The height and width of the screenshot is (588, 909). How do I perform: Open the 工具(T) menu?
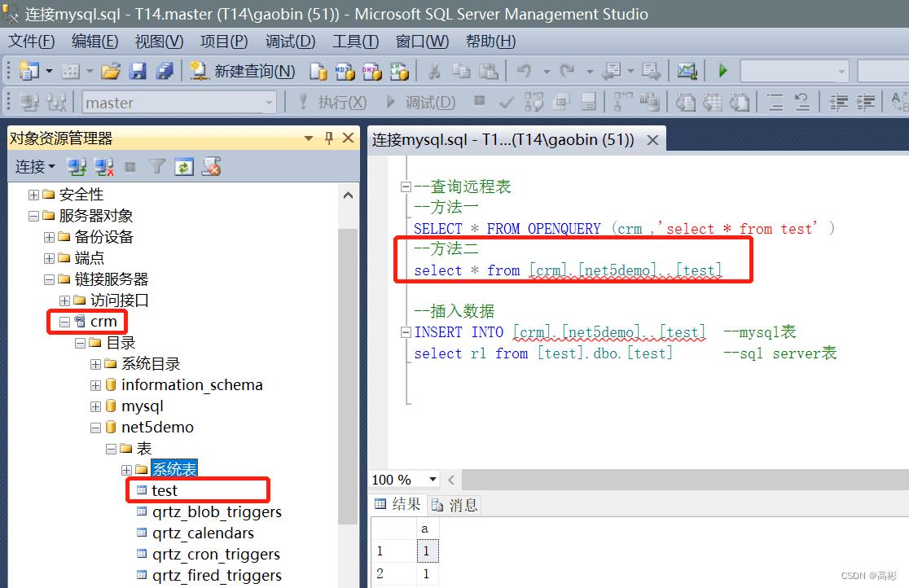355,41
